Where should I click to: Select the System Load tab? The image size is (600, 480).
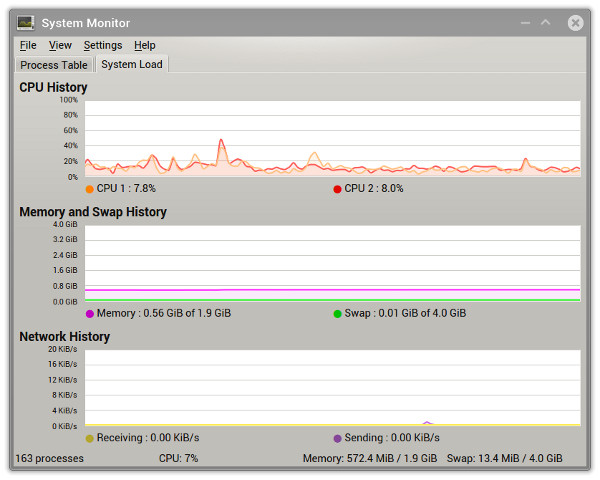pos(132,65)
